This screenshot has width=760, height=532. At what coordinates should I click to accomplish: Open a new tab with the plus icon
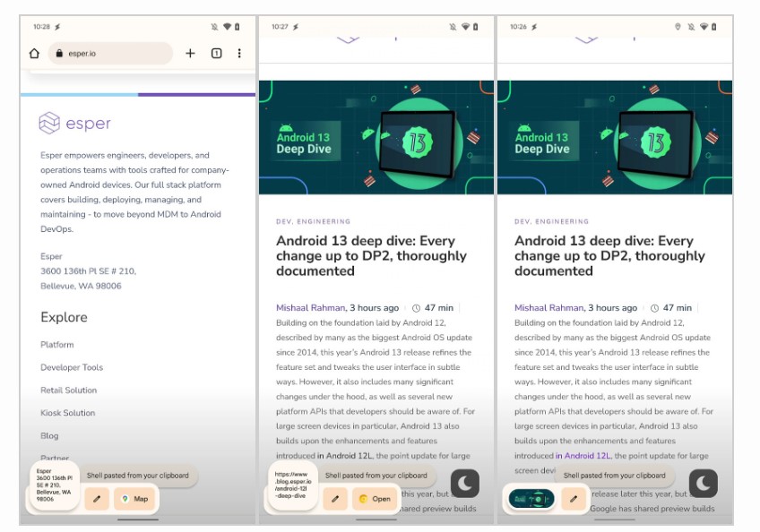click(190, 54)
